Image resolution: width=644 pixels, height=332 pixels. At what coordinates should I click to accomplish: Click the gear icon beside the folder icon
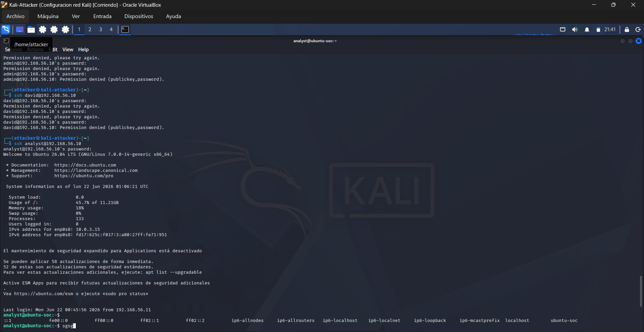click(x=43, y=29)
